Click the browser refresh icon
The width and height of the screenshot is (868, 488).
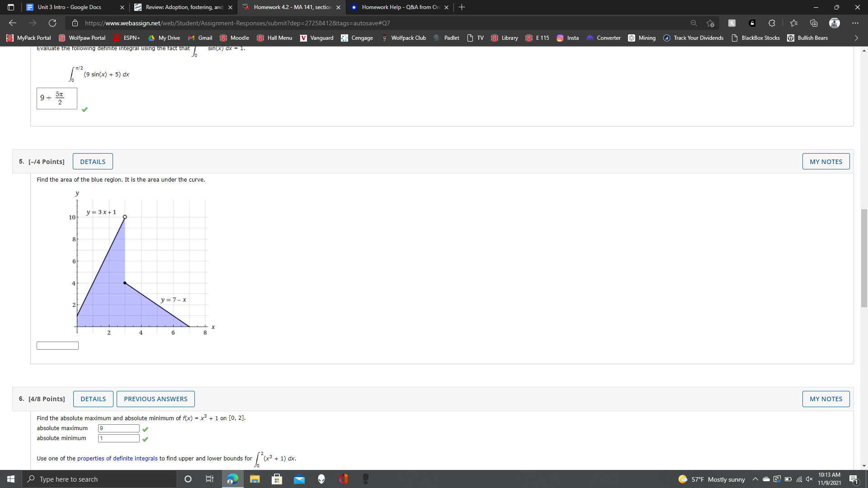click(52, 23)
